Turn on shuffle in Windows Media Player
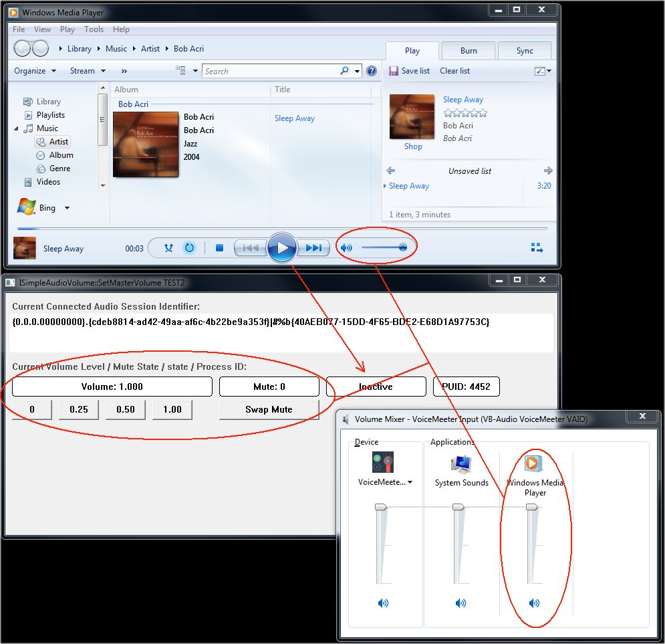 [168, 247]
